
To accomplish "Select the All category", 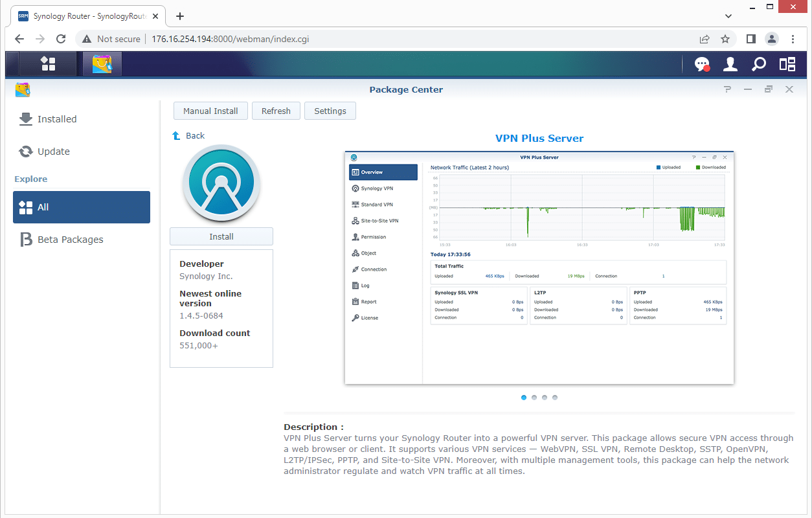I will click(x=82, y=207).
